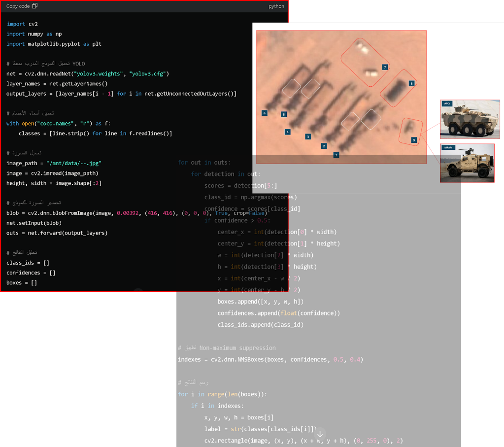Screen dimensions: 504x447
Task: Select marker number 1 on satellite image
Action: tap(336, 155)
